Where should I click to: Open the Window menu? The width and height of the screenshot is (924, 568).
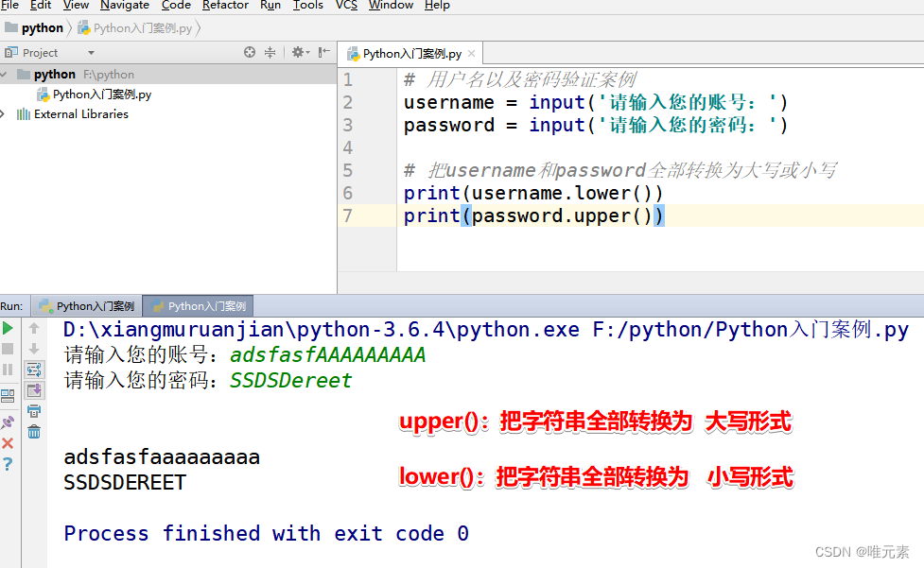(391, 6)
